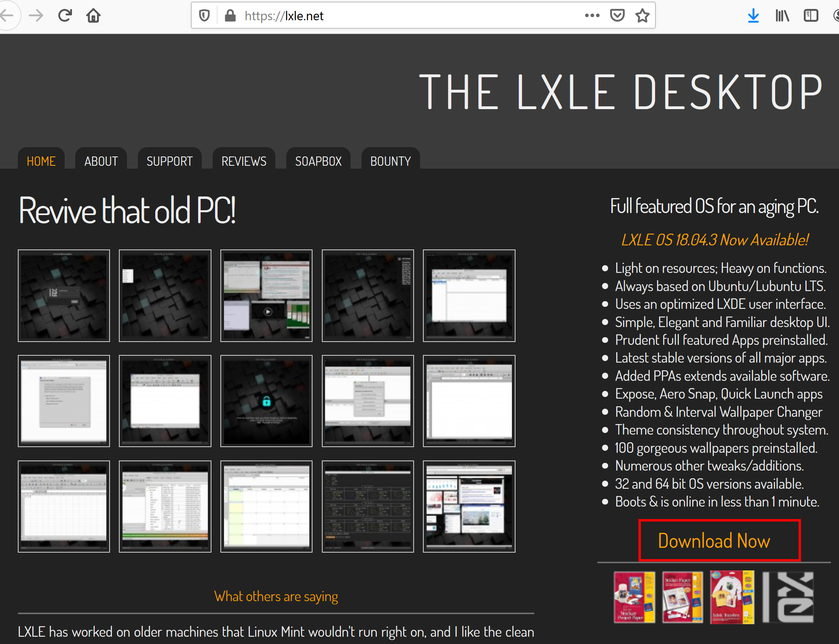Open the thumbnail with orange-green progress bar
This screenshot has width=839, height=644.
point(165,507)
